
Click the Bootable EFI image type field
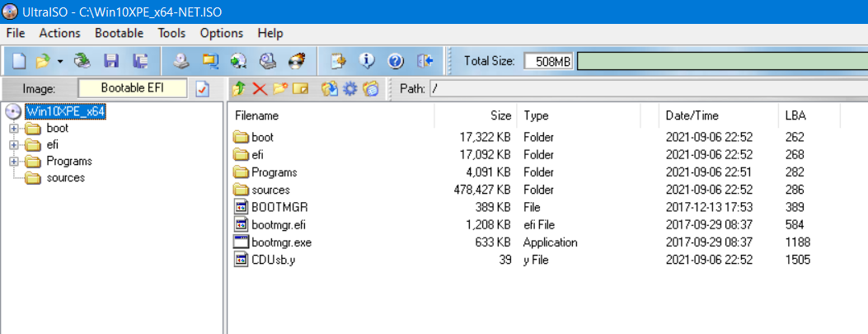point(133,88)
